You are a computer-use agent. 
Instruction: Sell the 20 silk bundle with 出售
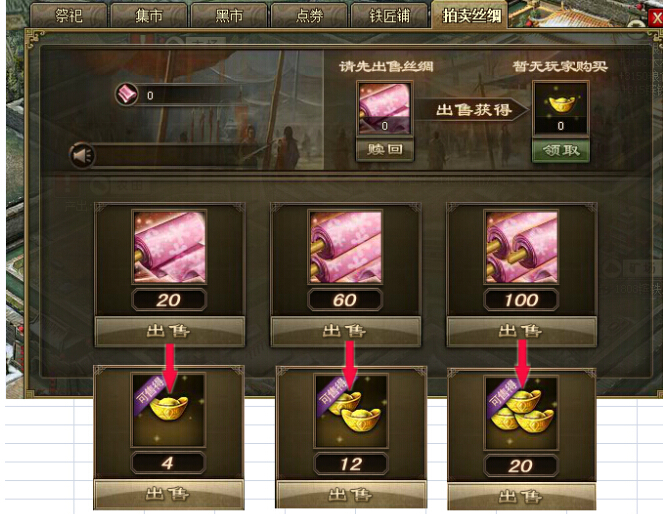169,331
